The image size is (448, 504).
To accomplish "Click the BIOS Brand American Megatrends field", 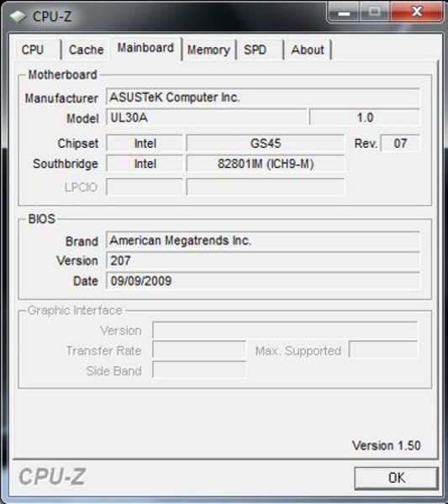I will point(263,240).
